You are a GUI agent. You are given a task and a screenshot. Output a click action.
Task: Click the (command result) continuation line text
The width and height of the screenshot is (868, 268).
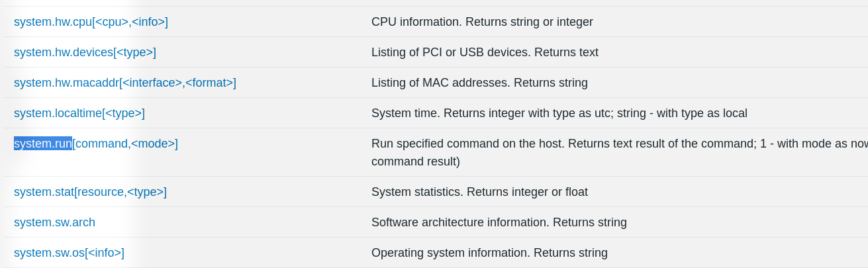416,161
